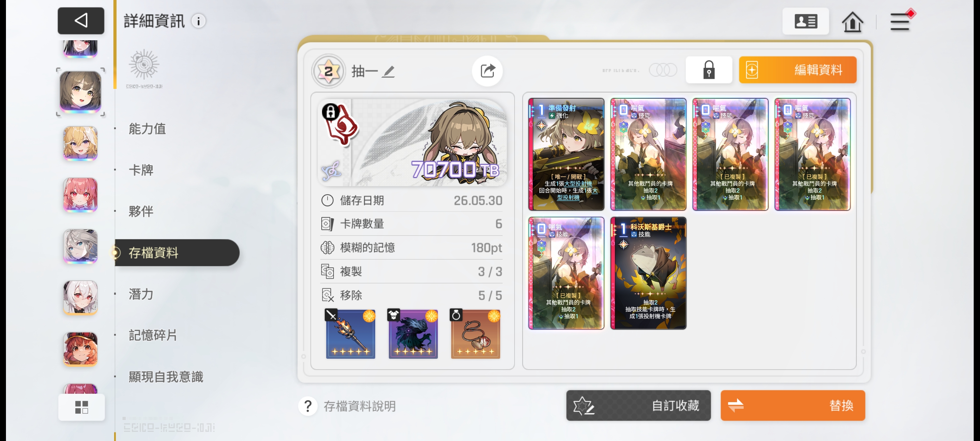Select the 存檔資料 menu section
This screenshot has width=980, height=441.
pos(177,253)
